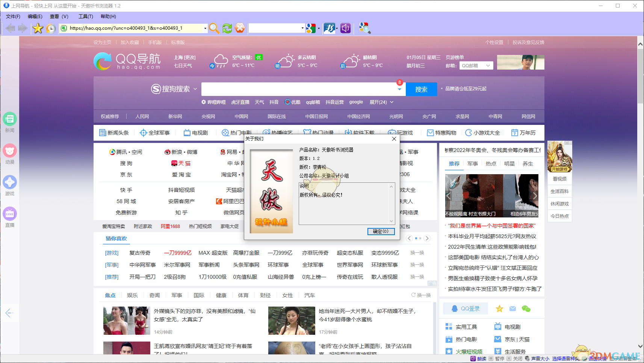Screen dimensions: 644x363
Task: Select the magnifier search icon beside address bar
Action: click(x=214, y=28)
